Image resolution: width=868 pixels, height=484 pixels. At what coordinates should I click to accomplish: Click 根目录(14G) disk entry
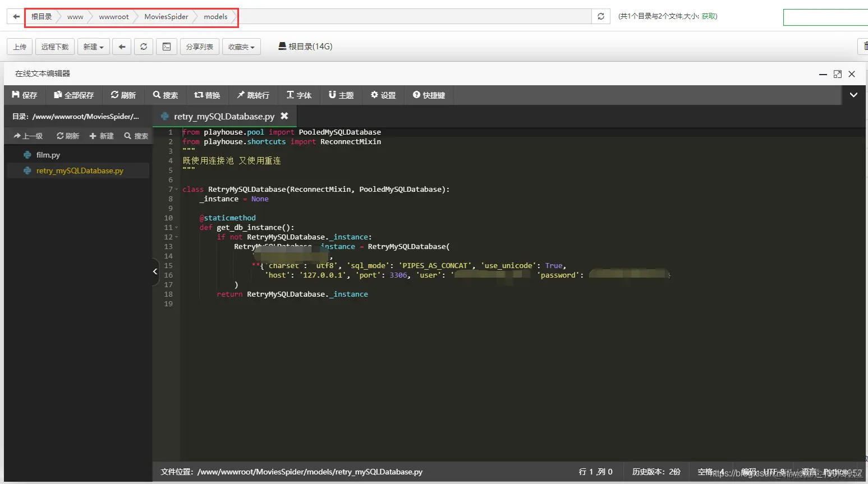coord(305,47)
